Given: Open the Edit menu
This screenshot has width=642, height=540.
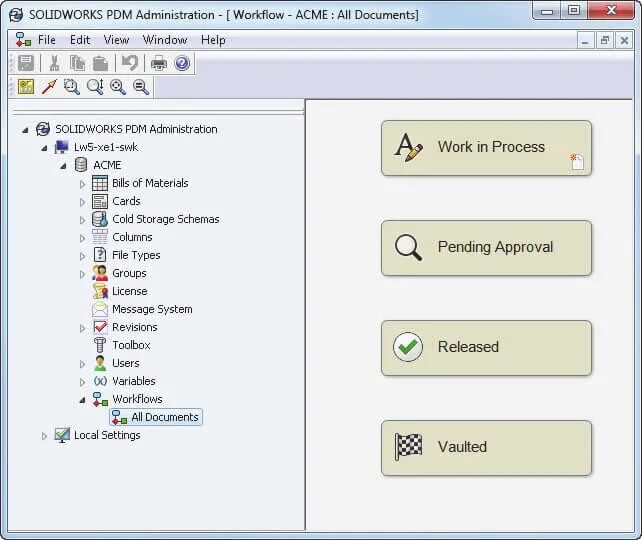Looking at the screenshot, I should tap(79, 40).
